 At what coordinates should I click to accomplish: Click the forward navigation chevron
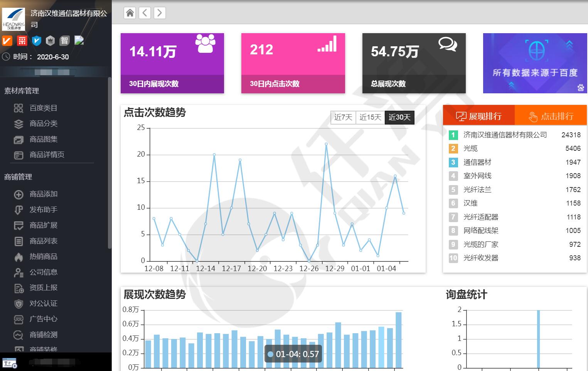point(159,13)
